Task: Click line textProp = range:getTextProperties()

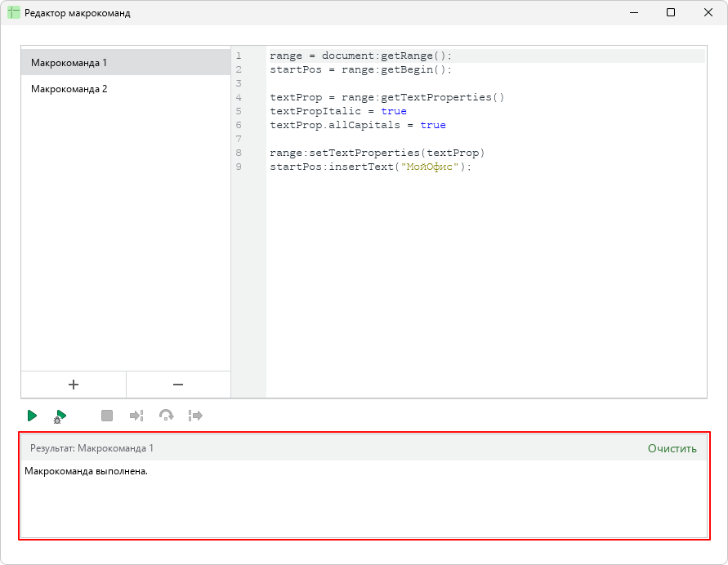Action: click(386, 97)
